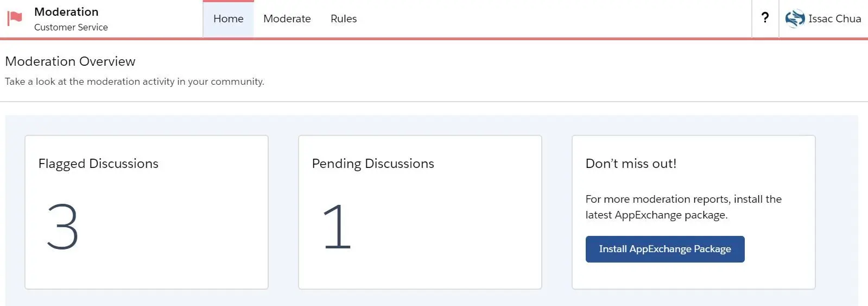Click the AppExchange package description text
Screen dimensions: 868x306
coord(683,207)
